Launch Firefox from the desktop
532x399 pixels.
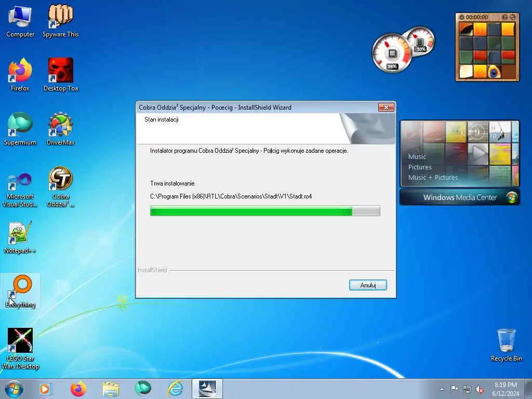pos(20,75)
